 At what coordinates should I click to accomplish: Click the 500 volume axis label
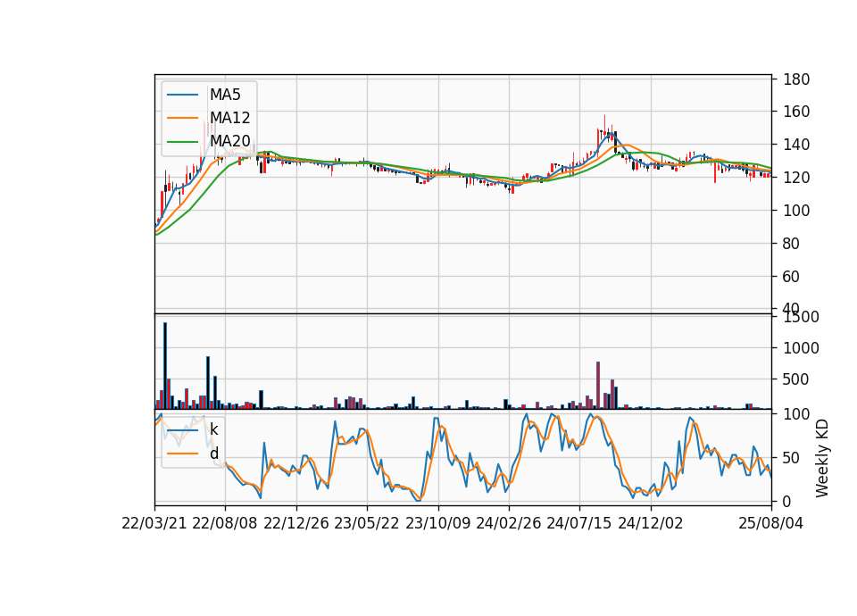click(796, 379)
